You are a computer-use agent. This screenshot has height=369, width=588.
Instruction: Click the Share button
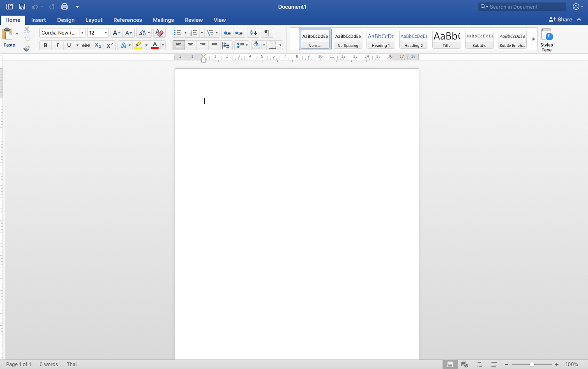(x=561, y=19)
